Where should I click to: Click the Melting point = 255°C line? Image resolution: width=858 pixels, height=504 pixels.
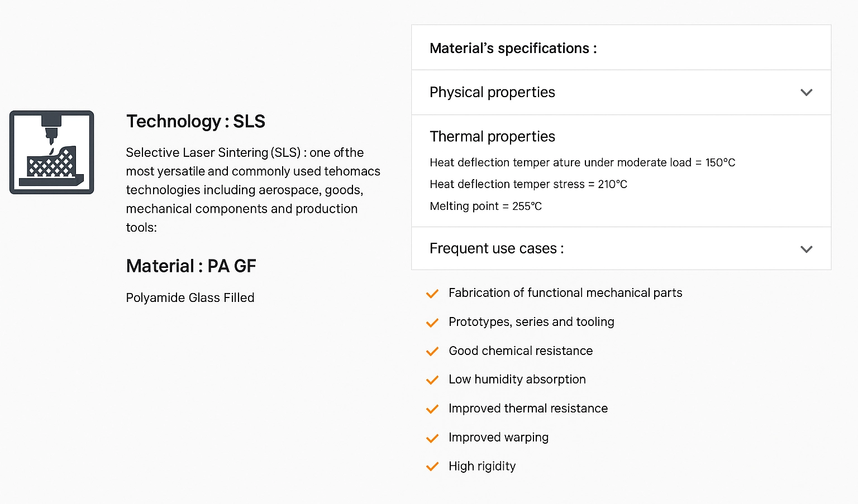[485, 207]
